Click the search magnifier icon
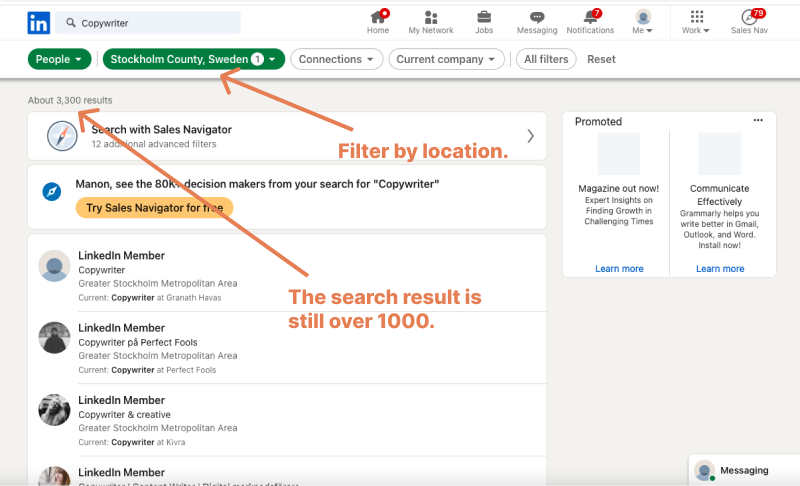The width and height of the screenshot is (800, 486). click(x=71, y=23)
